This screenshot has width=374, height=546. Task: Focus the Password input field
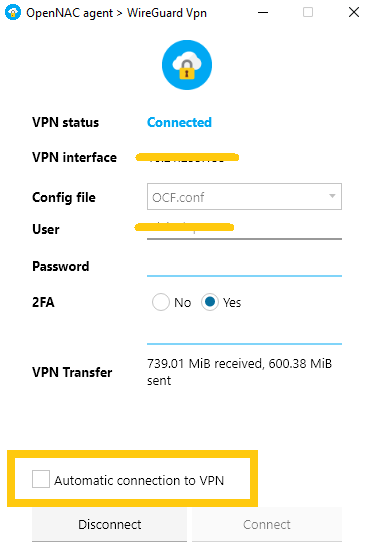point(244,266)
